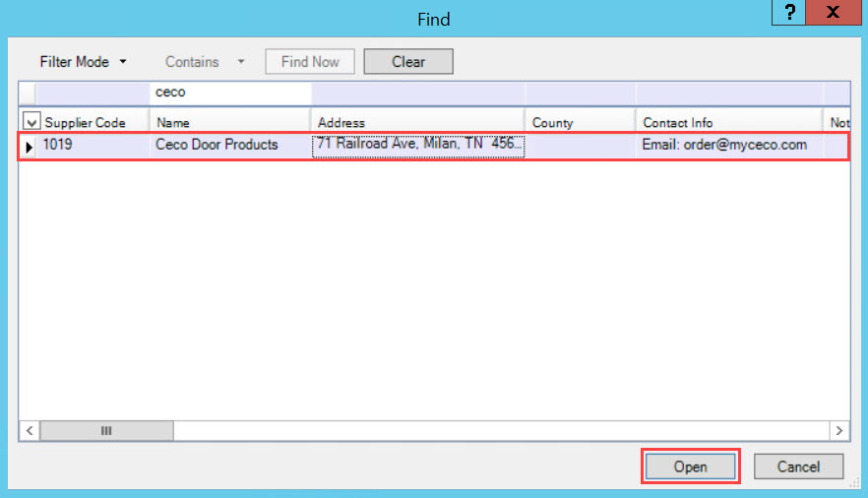Select the row indicator arrow for supplier 1019
The width and height of the screenshot is (868, 498).
[x=29, y=147]
